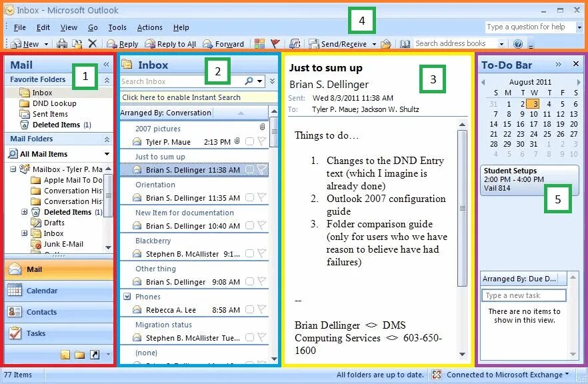Click here to enable Instant Search

[199, 97]
